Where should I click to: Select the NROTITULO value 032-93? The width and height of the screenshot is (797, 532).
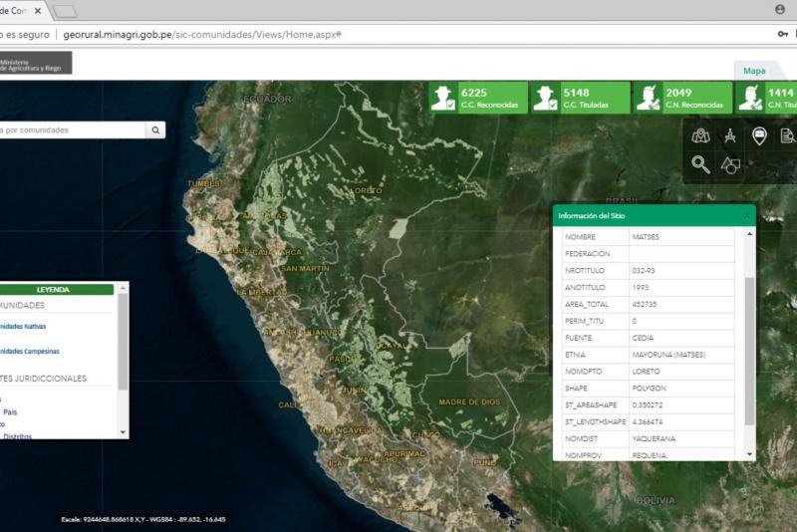tap(644, 270)
